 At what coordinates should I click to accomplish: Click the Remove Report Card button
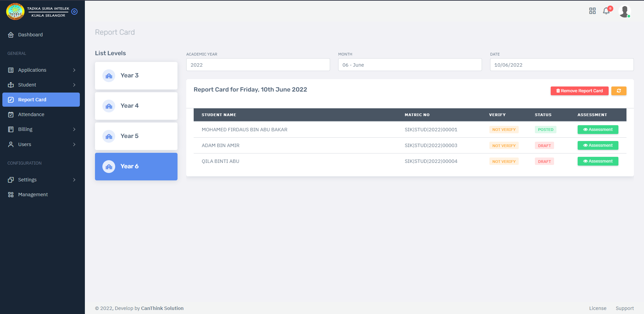pyautogui.click(x=579, y=91)
